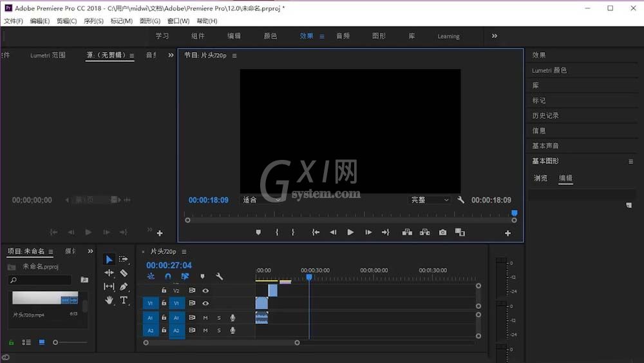
Task: Open program monitor settings wrench
Action: click(461, 200)
